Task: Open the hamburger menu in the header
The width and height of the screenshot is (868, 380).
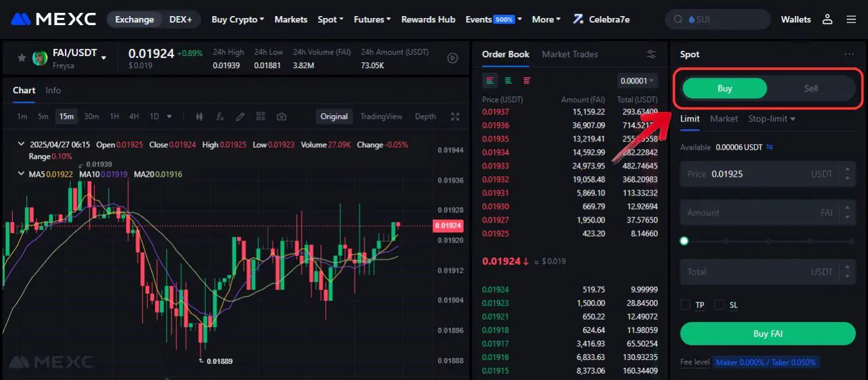Action: pyautogui.click(x=851, y=19)
